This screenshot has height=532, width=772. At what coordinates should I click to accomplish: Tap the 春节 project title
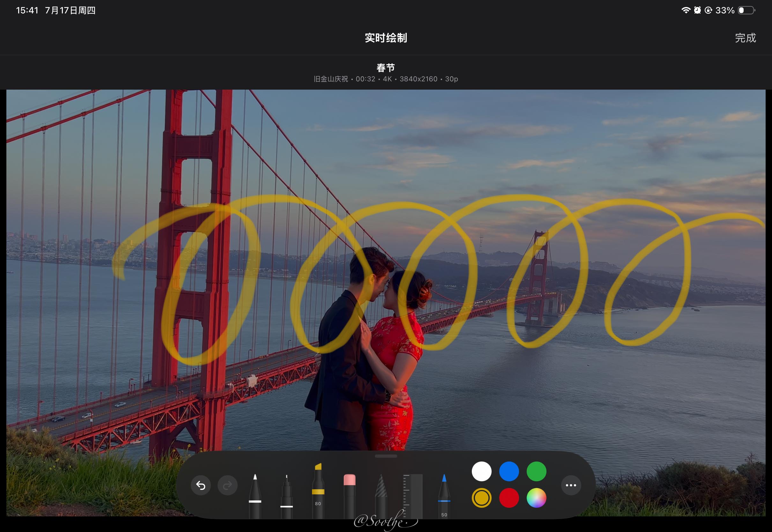[386, 68]
